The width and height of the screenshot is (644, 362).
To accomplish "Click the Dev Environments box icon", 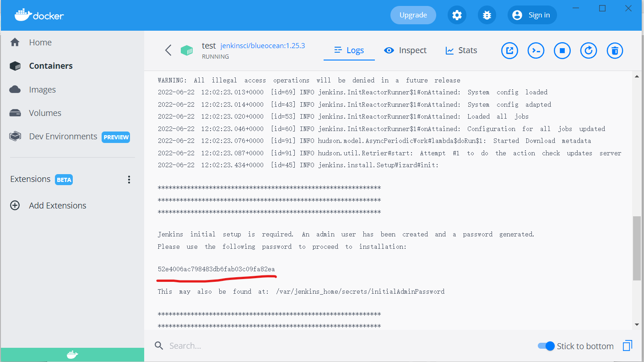I will (x=15, y=136).
